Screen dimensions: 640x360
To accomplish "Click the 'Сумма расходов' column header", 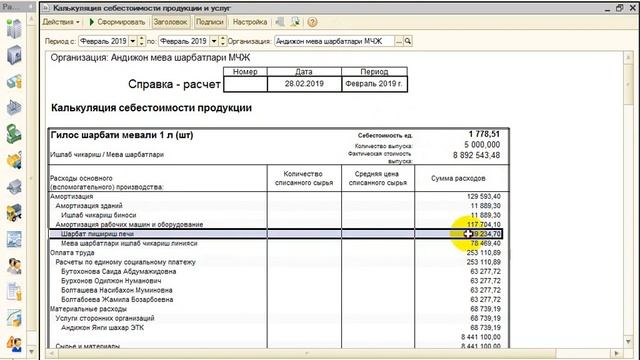I will click(458, 178).
